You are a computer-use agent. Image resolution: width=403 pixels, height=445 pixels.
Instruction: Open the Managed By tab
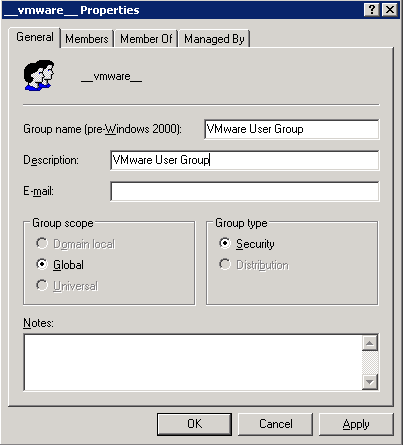pyautogui.click(x=214, y=39)
